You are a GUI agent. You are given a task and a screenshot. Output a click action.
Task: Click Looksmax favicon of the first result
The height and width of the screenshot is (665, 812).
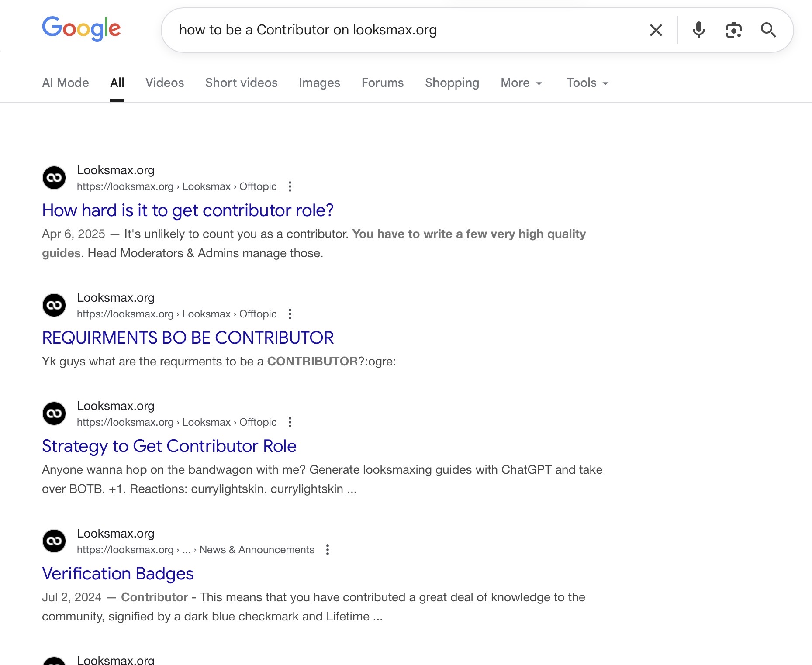[54, 178]
